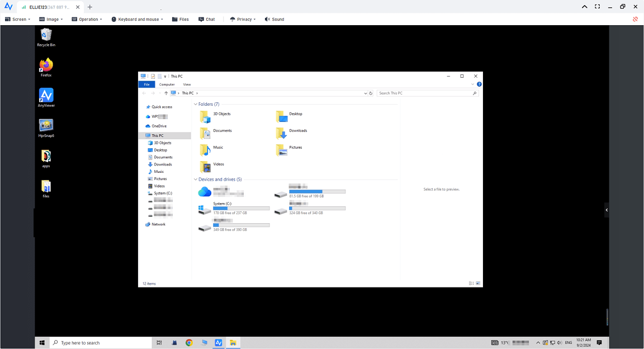Switch to the Computer ribbon tab

tap(167, 84)
